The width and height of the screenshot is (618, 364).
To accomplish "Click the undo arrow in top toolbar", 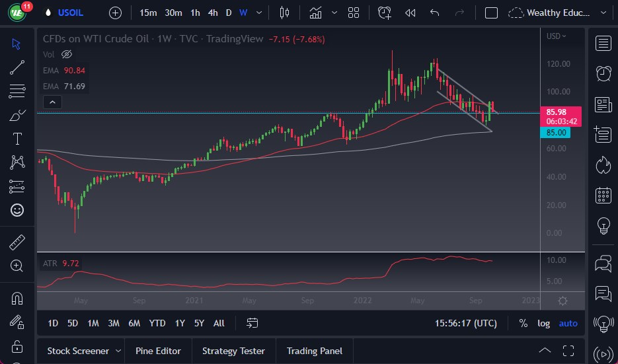I will (x=434, y=13).
